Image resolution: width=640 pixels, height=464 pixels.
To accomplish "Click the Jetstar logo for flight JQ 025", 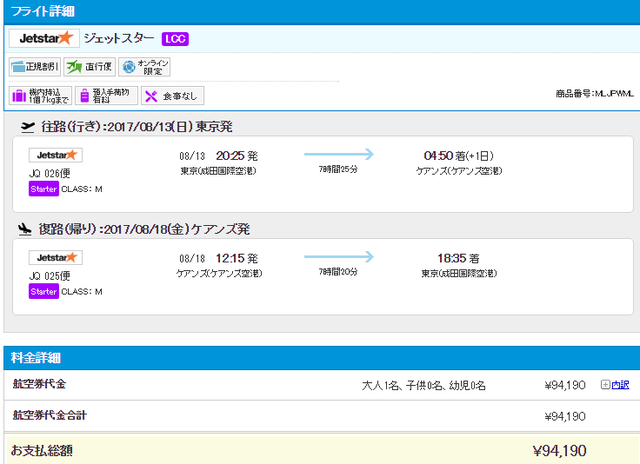I will click(x=56, y=258).
